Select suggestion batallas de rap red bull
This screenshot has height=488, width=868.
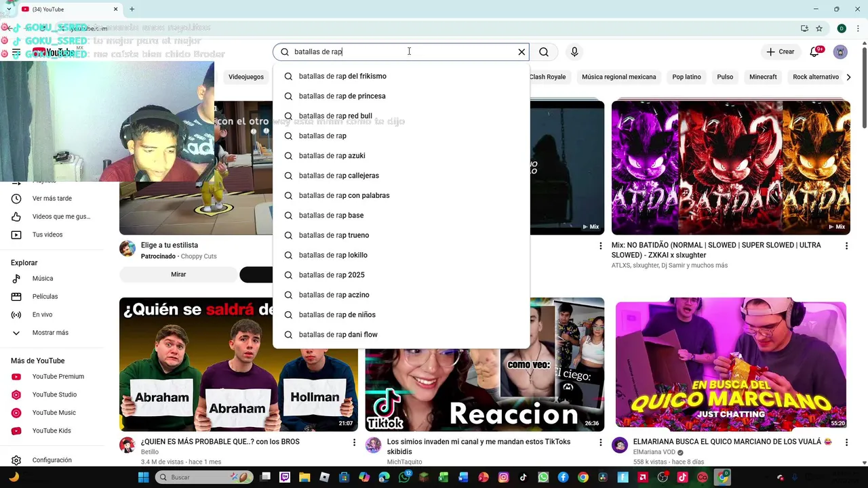click(401, 116)
